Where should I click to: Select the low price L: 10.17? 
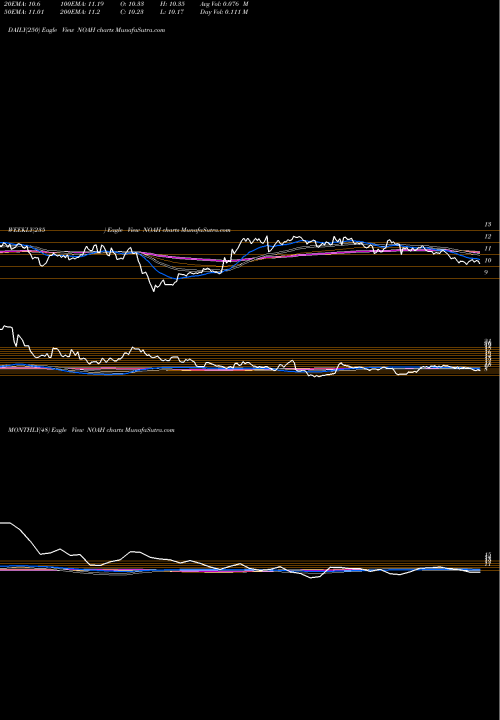[172, 12]
